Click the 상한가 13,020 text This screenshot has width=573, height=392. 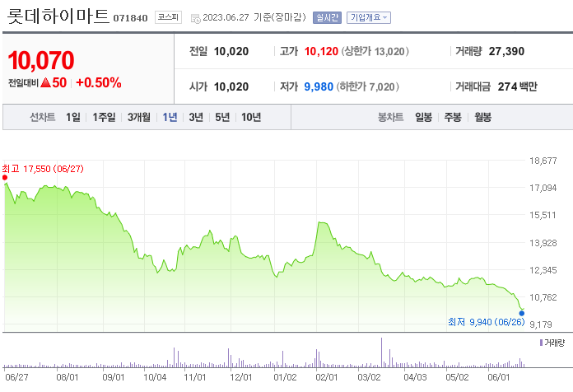[375, 52]
